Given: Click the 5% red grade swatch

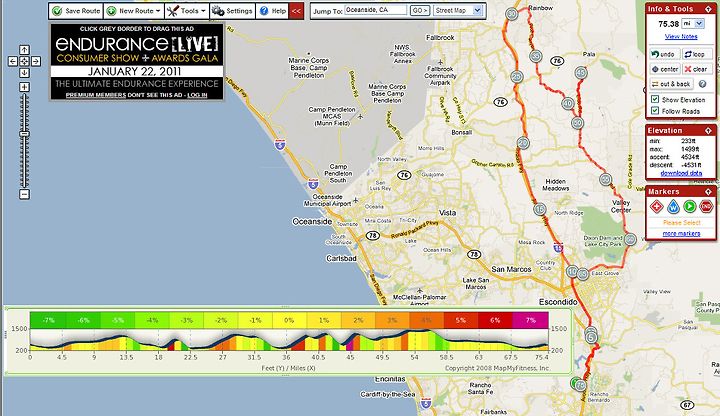Looking at the screenshot, I should (x=461, y=320).
